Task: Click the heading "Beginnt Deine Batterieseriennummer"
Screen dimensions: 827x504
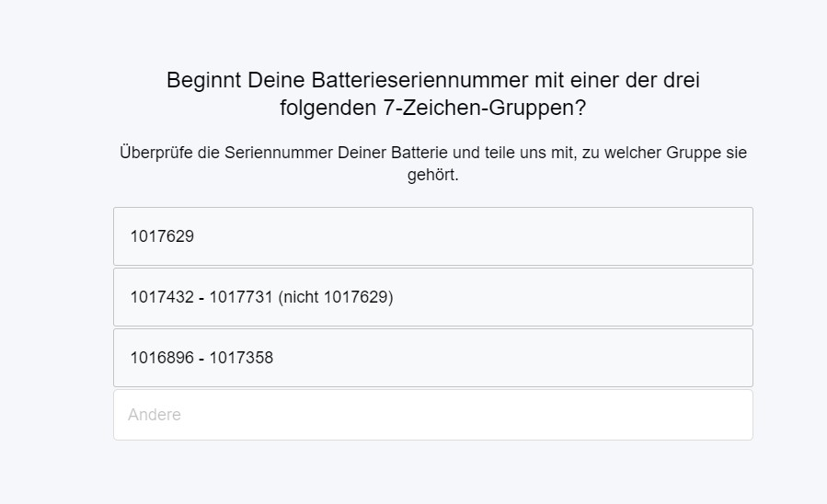Action: click(x=432, y=80)
